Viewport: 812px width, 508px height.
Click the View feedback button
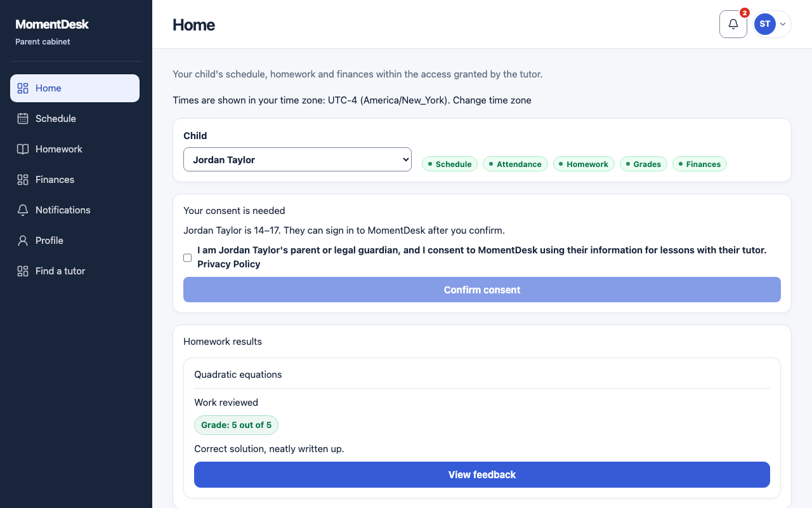[x=482, y=474]
